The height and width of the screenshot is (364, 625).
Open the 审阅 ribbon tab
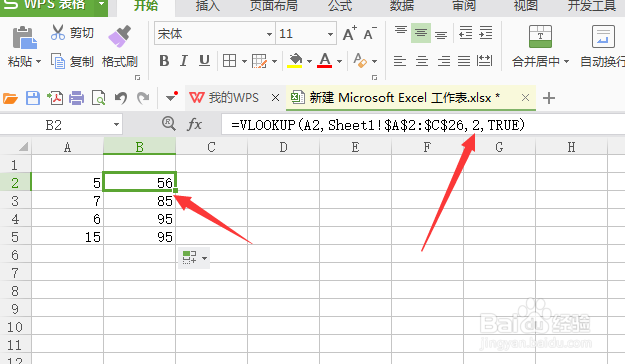click(x=464, y=6)
